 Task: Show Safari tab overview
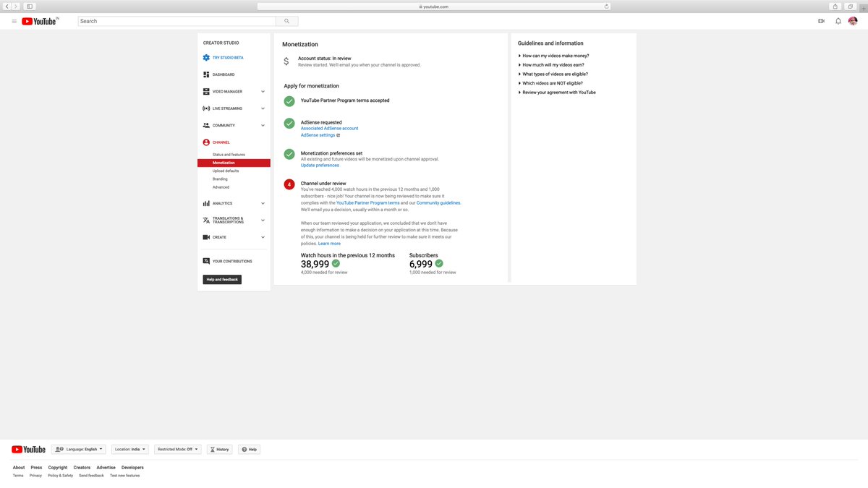click(851, 7)
